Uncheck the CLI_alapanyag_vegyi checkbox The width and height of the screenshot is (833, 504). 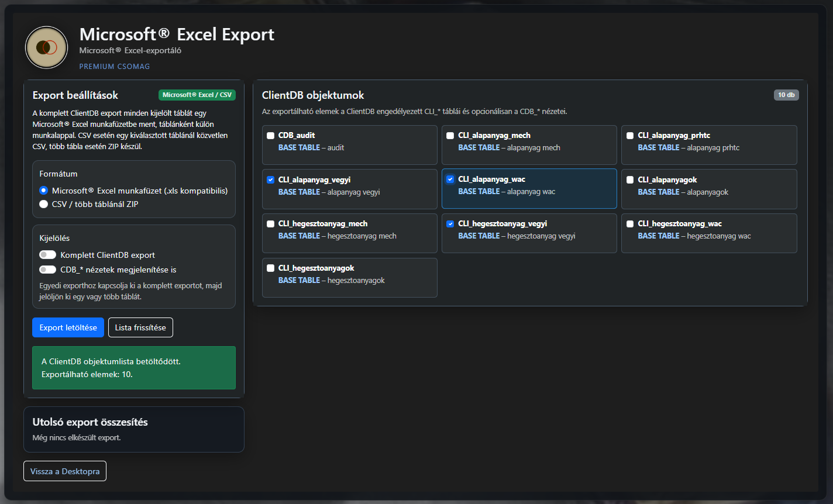coord(270,180)
